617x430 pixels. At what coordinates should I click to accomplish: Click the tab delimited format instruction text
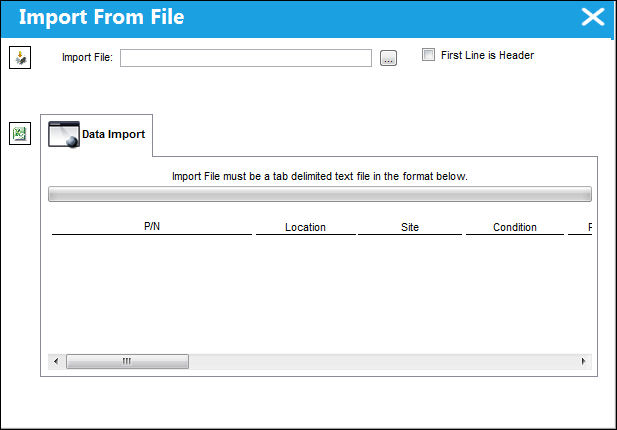pos(320,176)
